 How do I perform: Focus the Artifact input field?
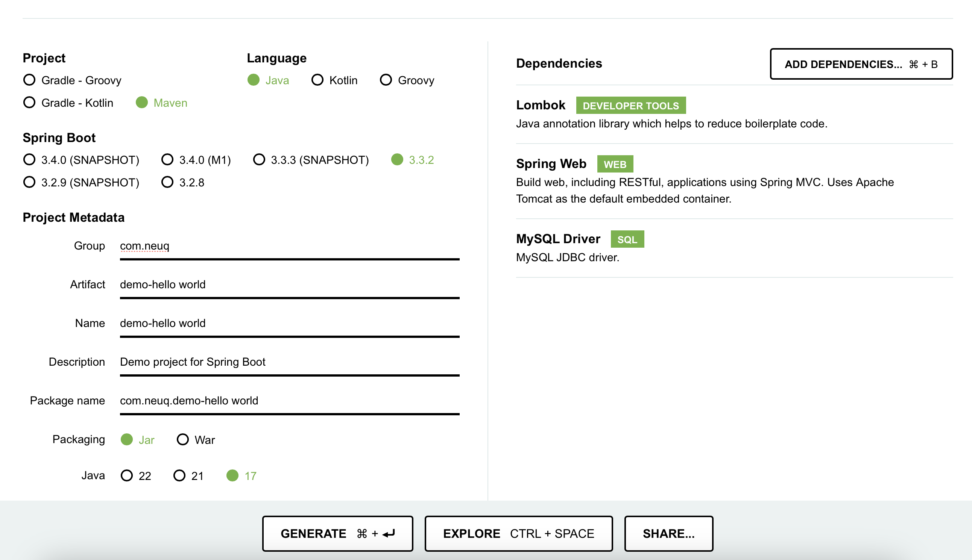[290, 285]
